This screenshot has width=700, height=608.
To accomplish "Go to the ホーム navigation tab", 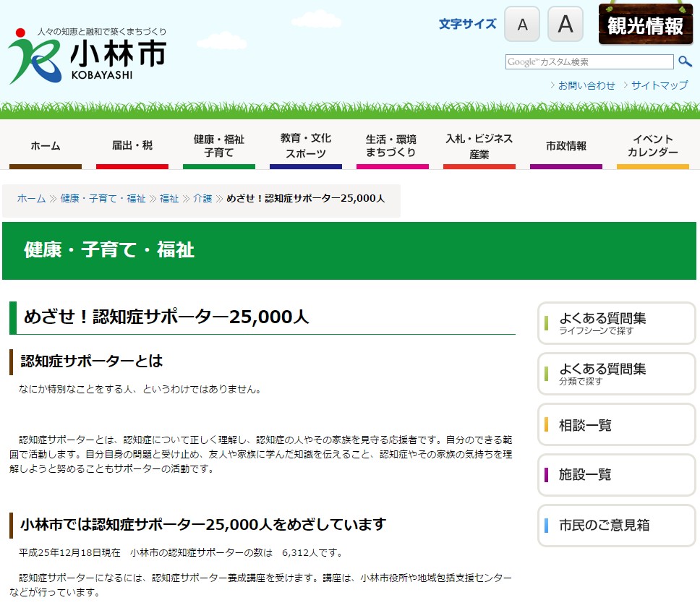I will pos(46,145).
